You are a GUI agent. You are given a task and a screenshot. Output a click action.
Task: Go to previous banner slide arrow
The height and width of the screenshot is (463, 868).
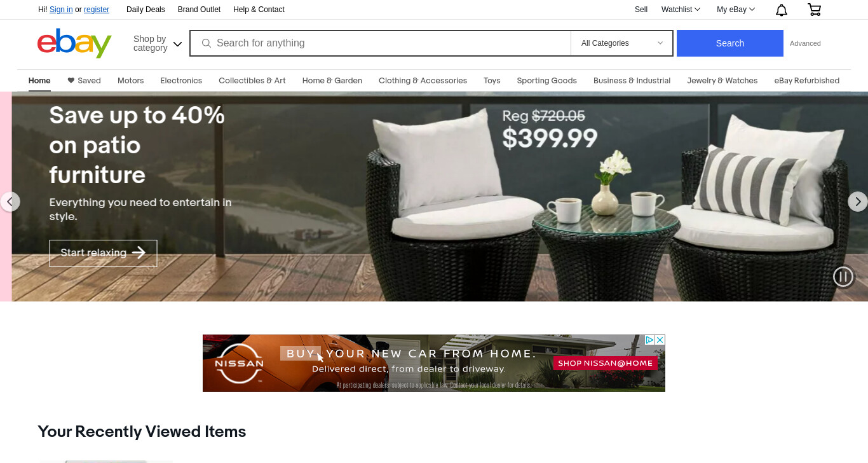click(x=10, y=202)
